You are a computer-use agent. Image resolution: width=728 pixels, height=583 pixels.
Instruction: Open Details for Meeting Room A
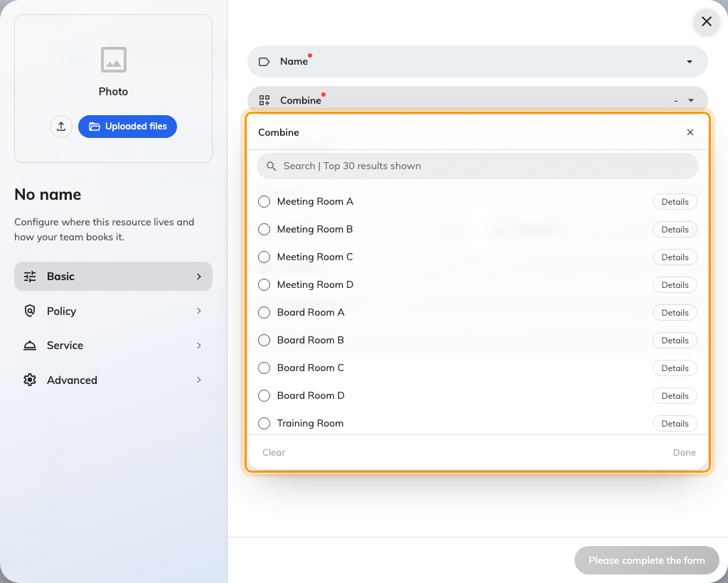(x=675, y=202)
